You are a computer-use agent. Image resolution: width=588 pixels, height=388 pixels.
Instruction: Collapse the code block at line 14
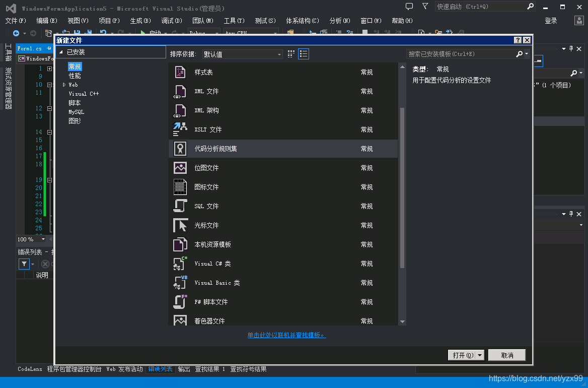coord(49,132)
